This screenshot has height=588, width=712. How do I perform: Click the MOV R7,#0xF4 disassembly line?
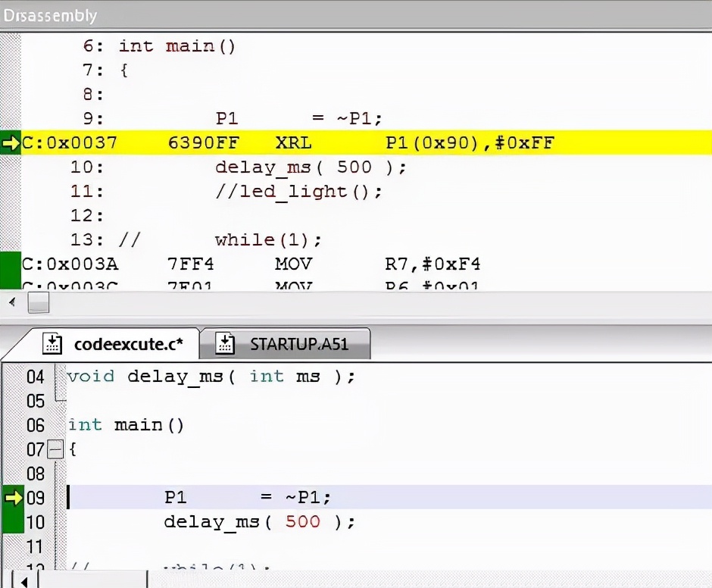pos(356,264)
